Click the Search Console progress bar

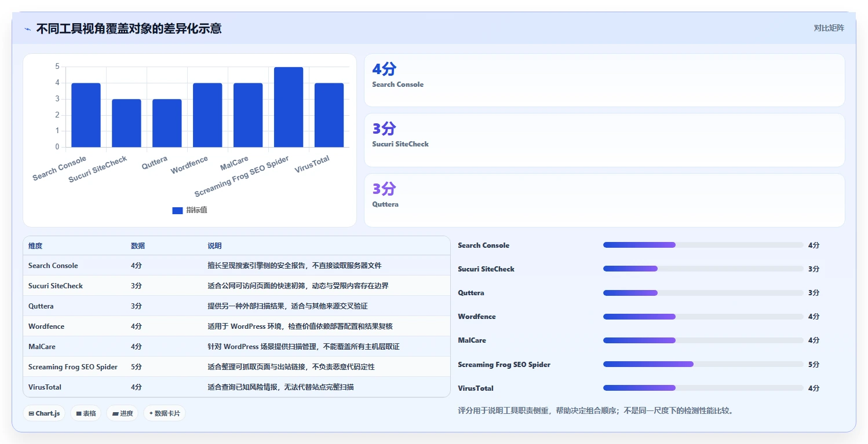coord(703,245)
